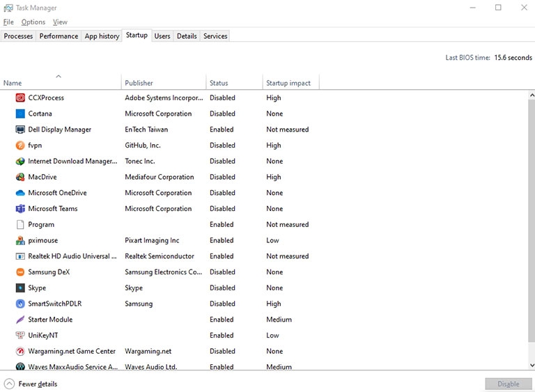Switch to the Services tab
Screen dimensions: 535x392
pyautogui.click(x=215, y=36)
